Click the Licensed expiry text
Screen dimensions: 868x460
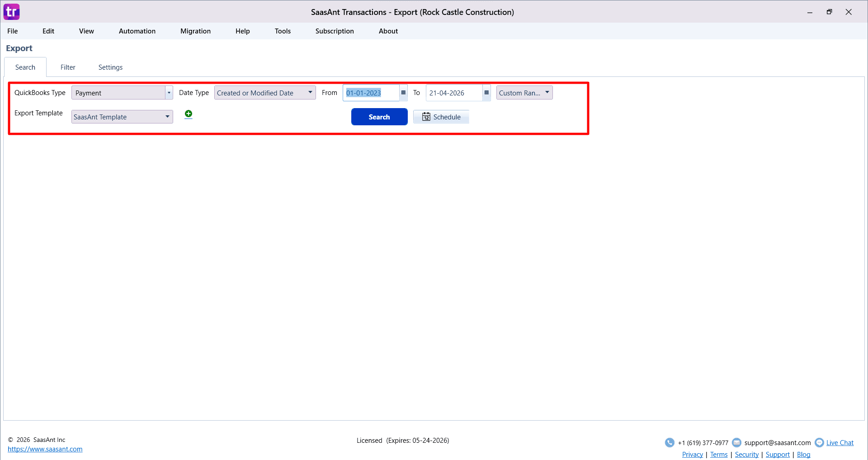403,441
